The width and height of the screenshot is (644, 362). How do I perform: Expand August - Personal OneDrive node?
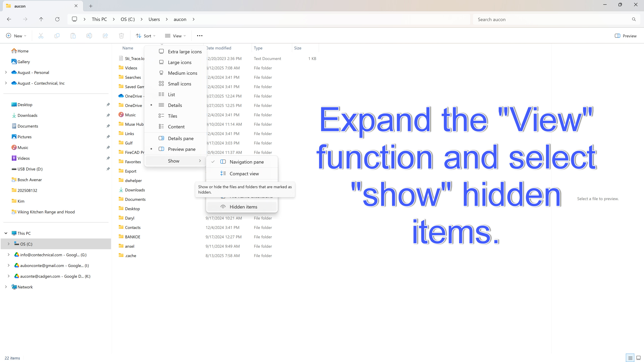pyautogui.click(x=6, y=72)
